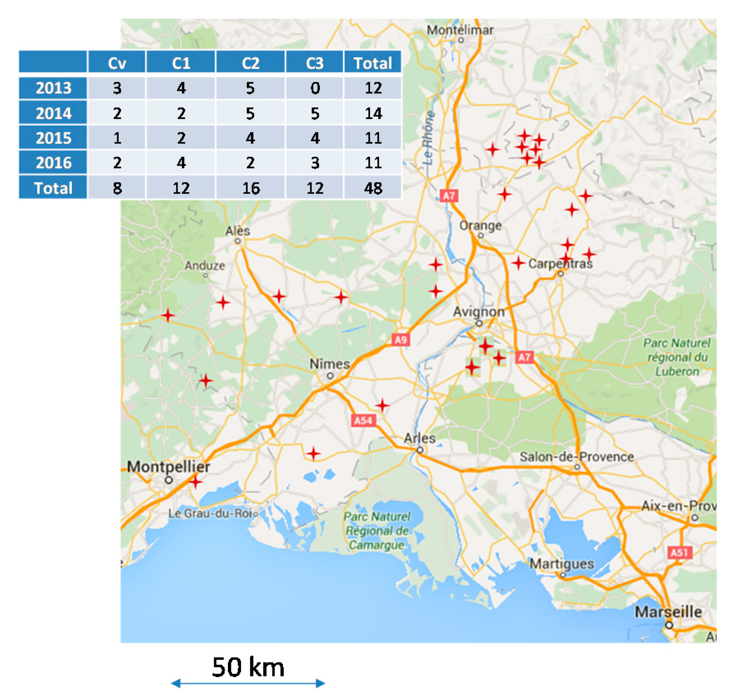Click the C3 column header

pyautogui.click(x=315, y=63)
